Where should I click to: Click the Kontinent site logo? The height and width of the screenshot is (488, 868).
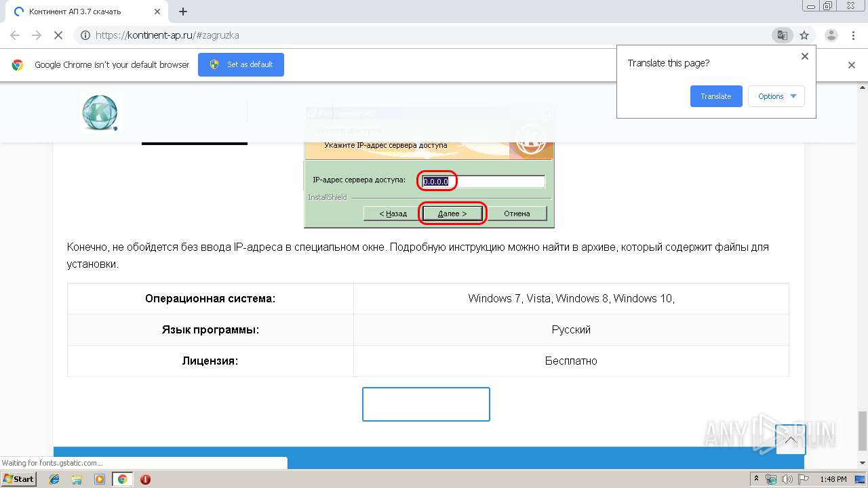[100, 113]
